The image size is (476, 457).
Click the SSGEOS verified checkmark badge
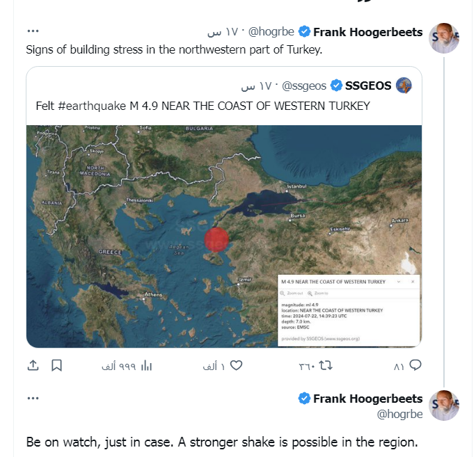click(336, 86)
